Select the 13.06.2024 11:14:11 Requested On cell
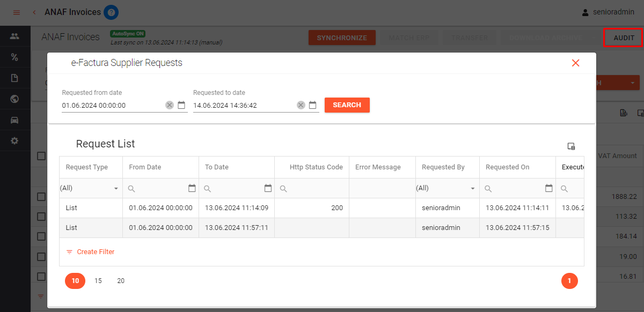Screen dimensions: 644x312 [517, 208]
